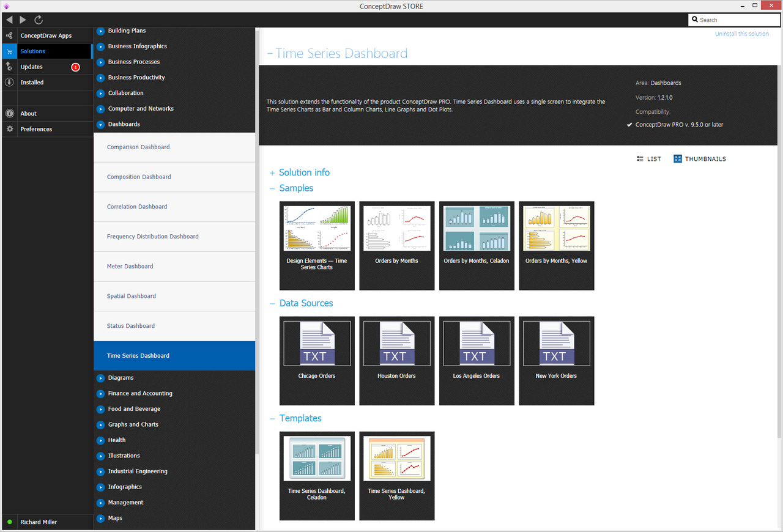Expand the Solution info section
Image resolution: width=783 pixels, height=532 pixels.
pos(272,173)
